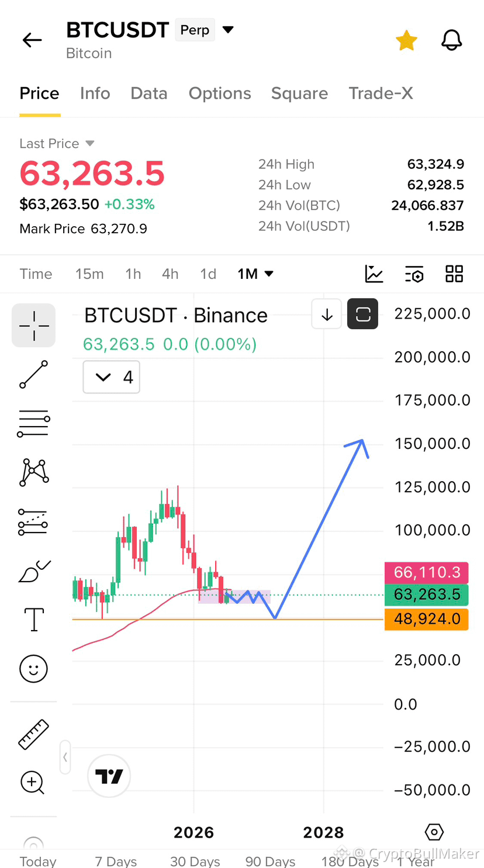Click the Mark Price 63,270.9 text
The width and height of the screenshot is (484, 868).
[83, 229]
